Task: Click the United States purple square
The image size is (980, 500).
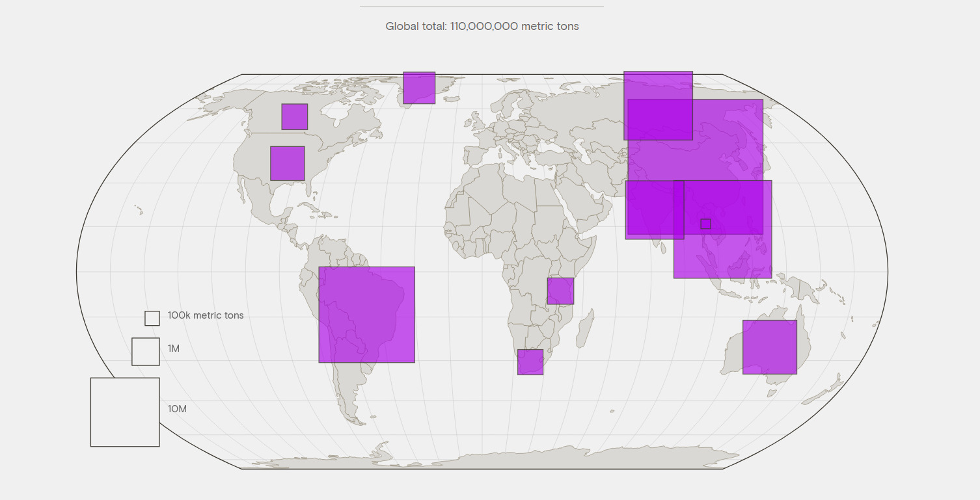Action: [x=287, y=163]
